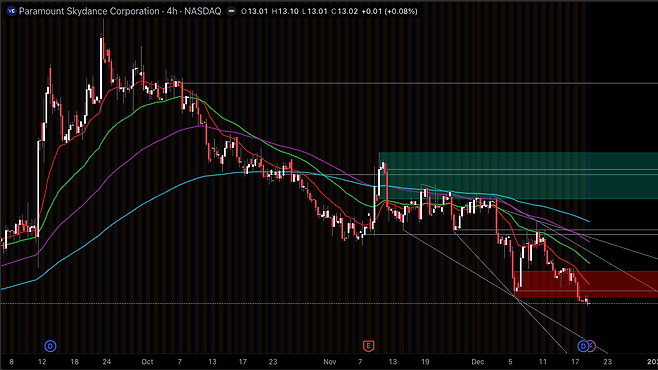
Task: Select the green shaded supply zone rectangle
Action: coord(518,175)
